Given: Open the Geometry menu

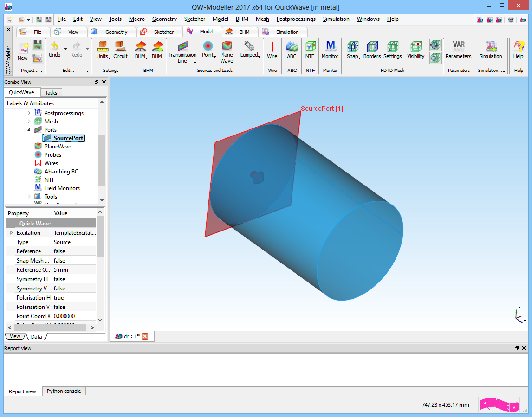Looking at the screenshot, I should (164, 19).
